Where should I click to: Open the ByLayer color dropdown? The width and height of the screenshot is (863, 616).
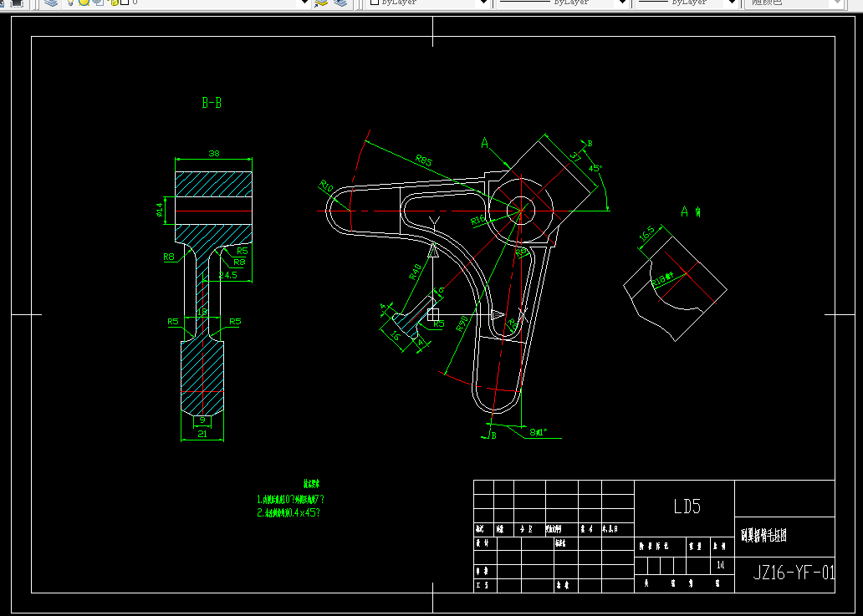(x=484, y=3)
